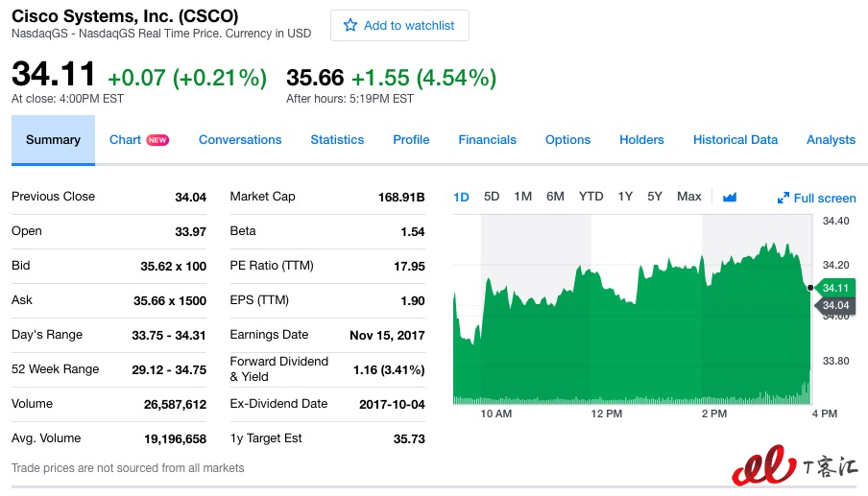Screen dimensions: 868x496
Task: Click the Cisco Systems, Inc. (CSCO) title
Action: (125, 16)
